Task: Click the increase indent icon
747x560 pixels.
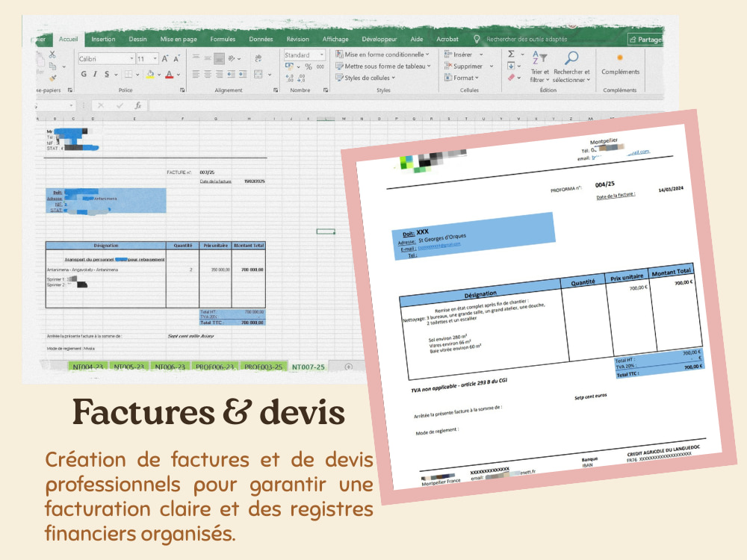Action: [x=243, y=74]
